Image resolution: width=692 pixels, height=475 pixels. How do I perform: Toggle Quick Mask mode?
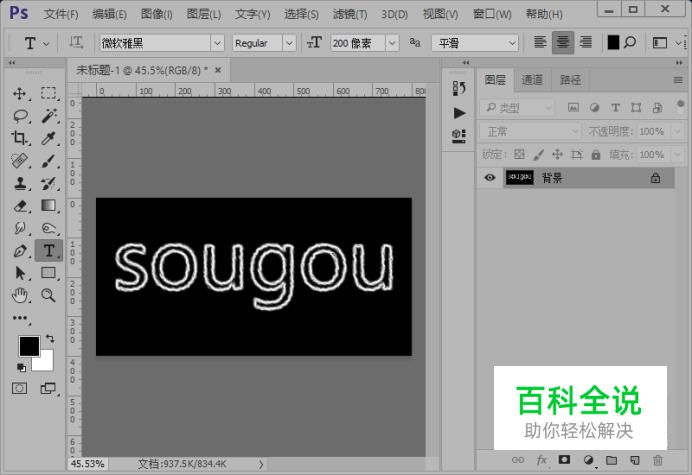coord(19,388)
